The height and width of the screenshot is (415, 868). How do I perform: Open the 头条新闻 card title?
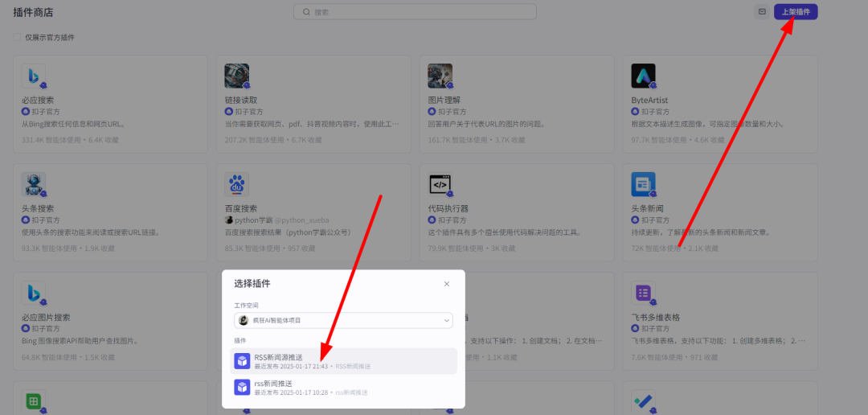tap(647, 209)
